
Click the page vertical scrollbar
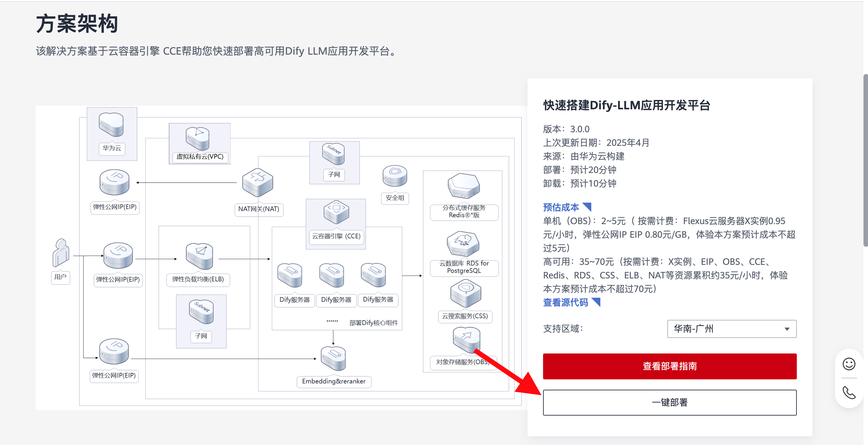click(865, 160)
